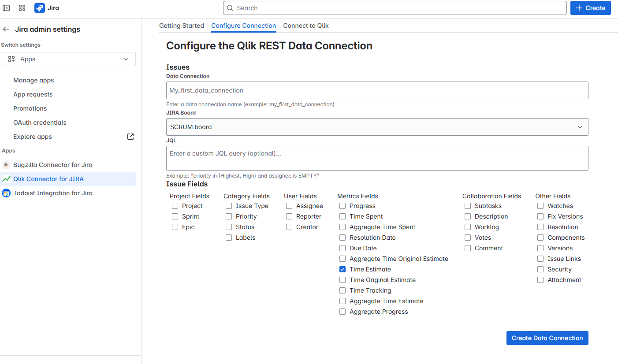Select the Assignee checkbox
The height and width of the screenshot is (364, 618).
[x=289, y=206]
